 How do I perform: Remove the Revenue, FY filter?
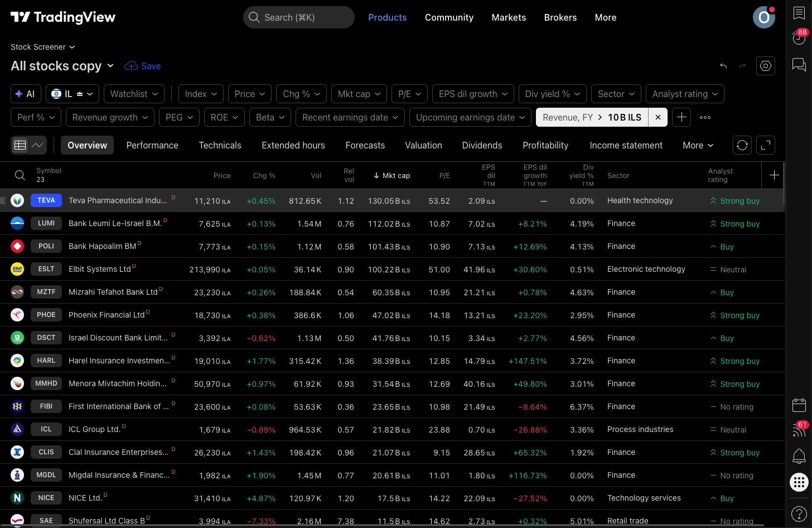pos(658,117)
